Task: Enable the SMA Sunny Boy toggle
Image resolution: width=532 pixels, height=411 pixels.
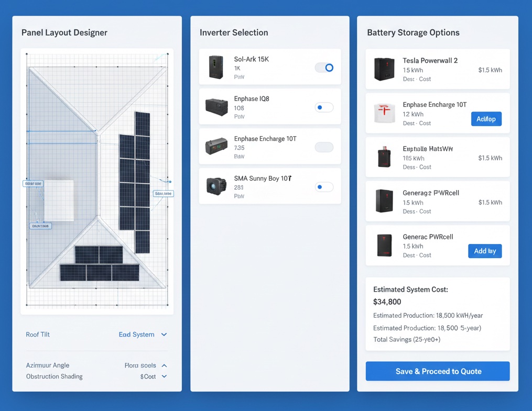Action: (324, 187)
